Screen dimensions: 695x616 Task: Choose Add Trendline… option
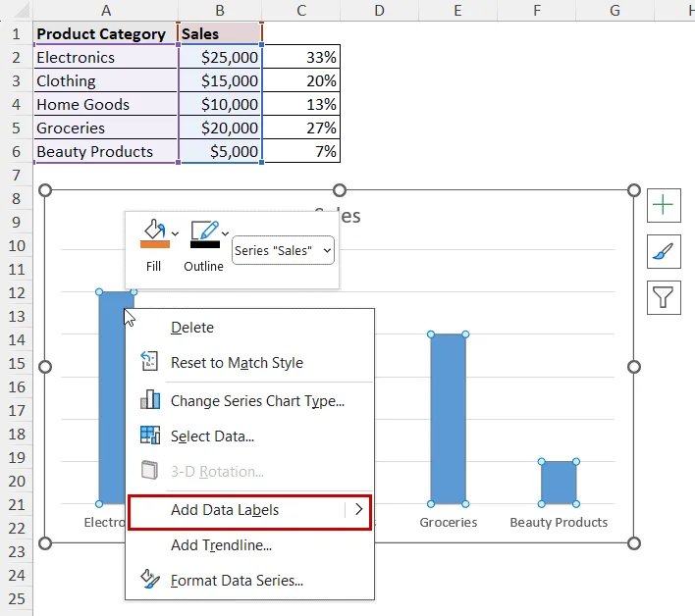point(249,545)
